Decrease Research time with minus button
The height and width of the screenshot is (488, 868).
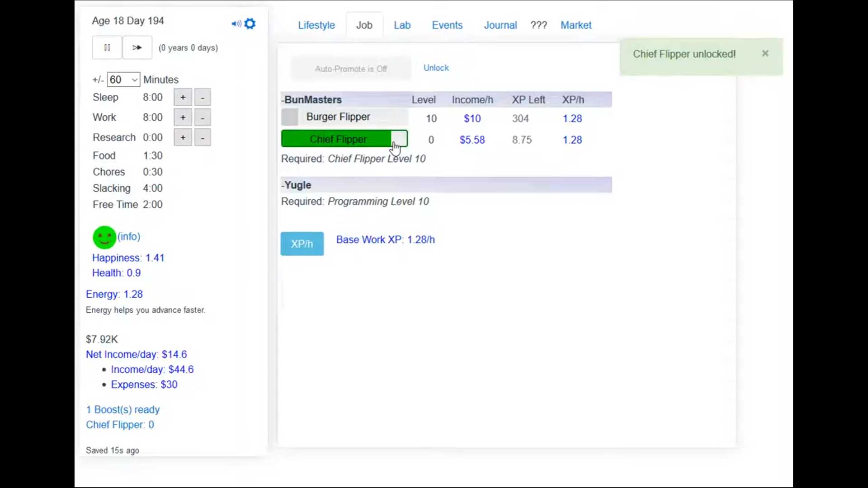click(x=203, y=137)
